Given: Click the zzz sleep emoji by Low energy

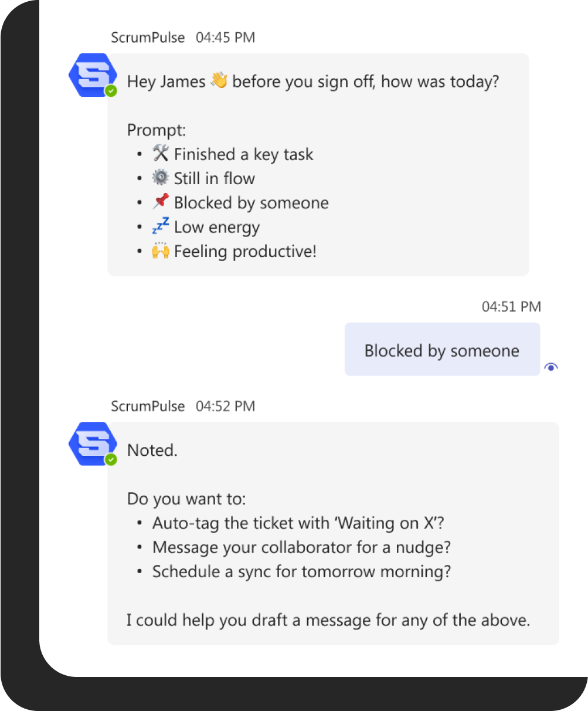Looking at the screenshot, I should 160,226.
